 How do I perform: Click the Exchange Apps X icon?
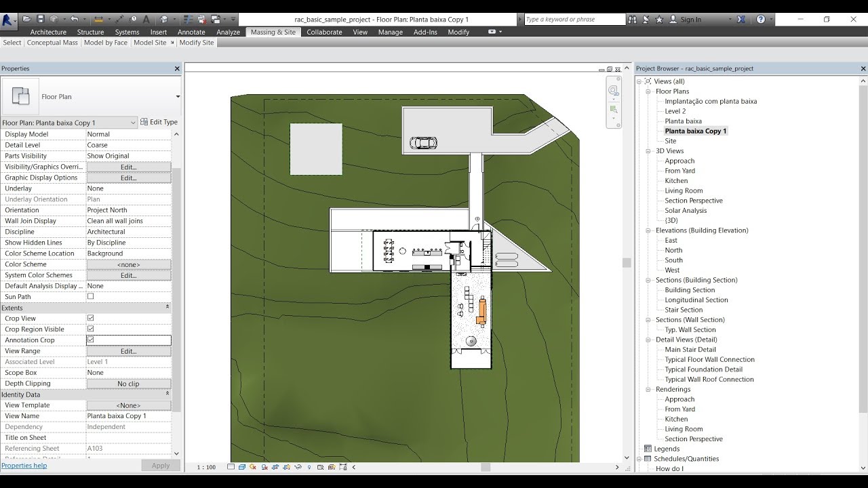pos(741,20)
